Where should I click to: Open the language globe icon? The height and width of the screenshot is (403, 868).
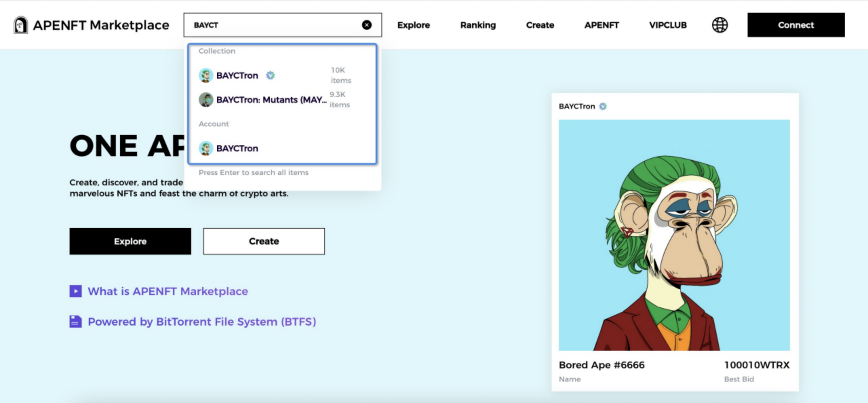click(x=719, y=25)
